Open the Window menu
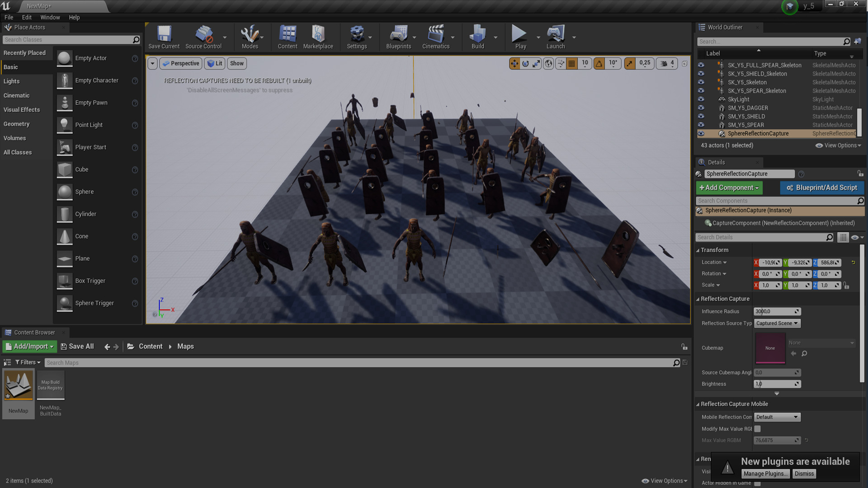Image resolution: width=868 pixels, height=488 pixels. click(x=50, y=17)
